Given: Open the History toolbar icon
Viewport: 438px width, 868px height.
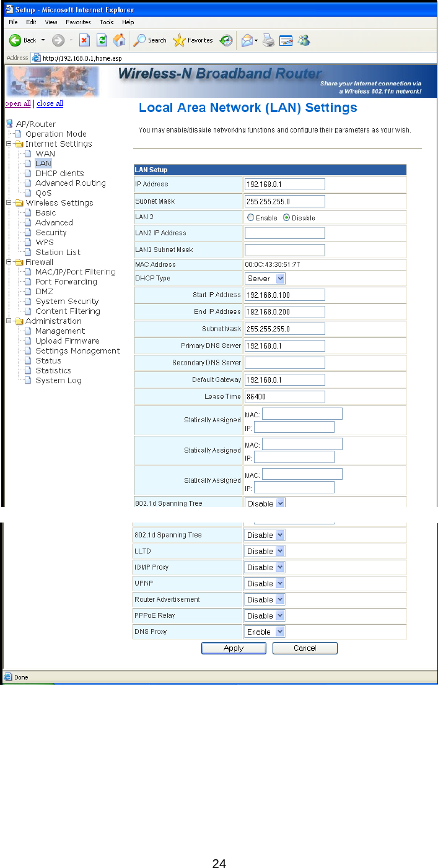Looking at the screenshot, I should click(x=226, y=40).
